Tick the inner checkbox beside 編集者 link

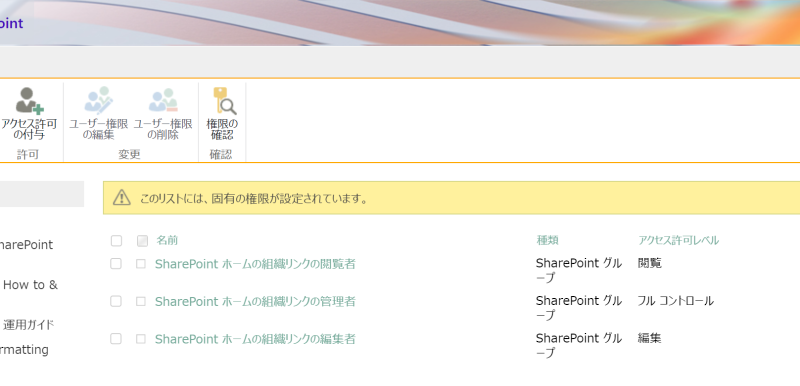[141, 339]
